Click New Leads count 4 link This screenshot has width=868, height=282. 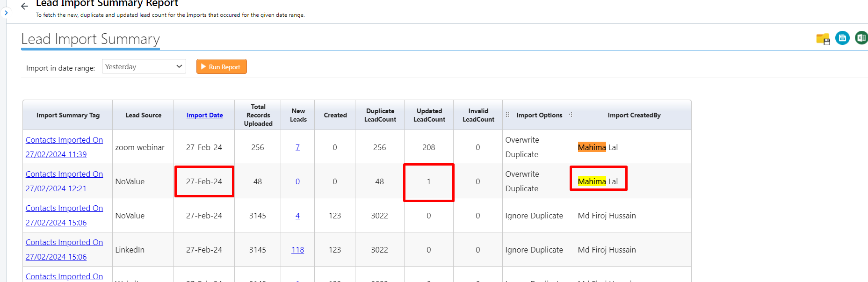point(297,216)
